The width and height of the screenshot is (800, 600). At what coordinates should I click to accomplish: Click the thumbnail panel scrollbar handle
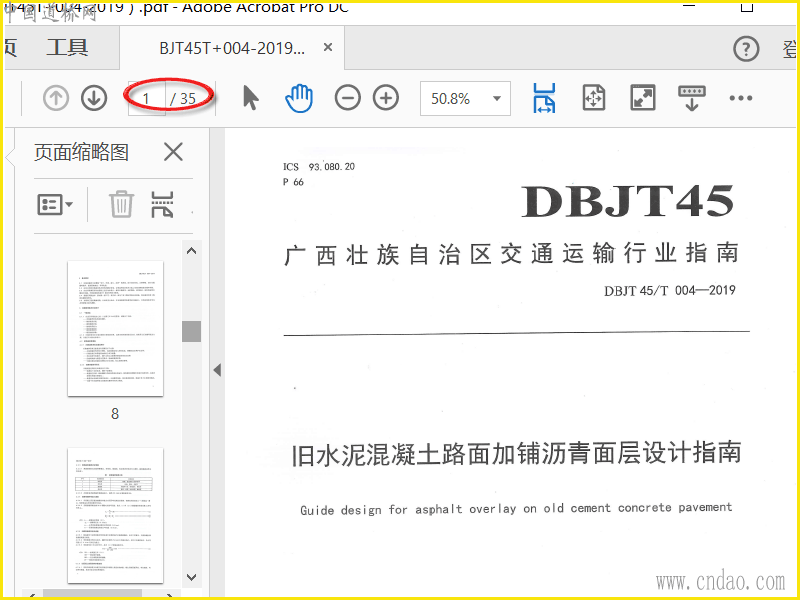point(191,331)
